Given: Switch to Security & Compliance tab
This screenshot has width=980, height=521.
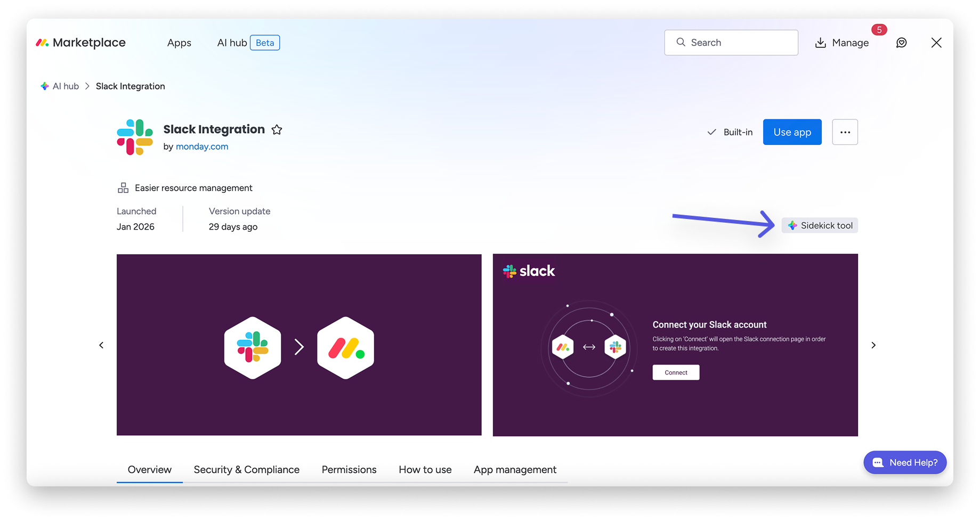Looking at the screenshot, I should 247,469.
